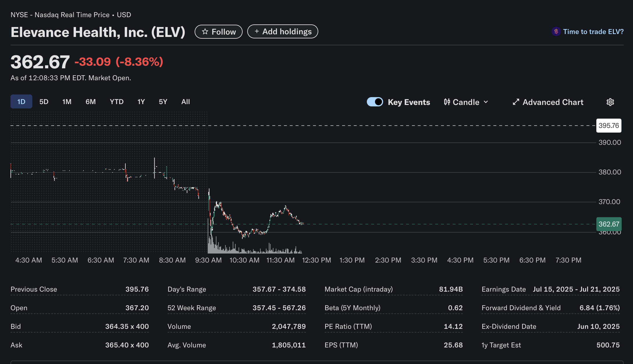Click the PE Ratio (TTM) label
This screenshot has height=364, width=633.
click(x=348, y=326)
